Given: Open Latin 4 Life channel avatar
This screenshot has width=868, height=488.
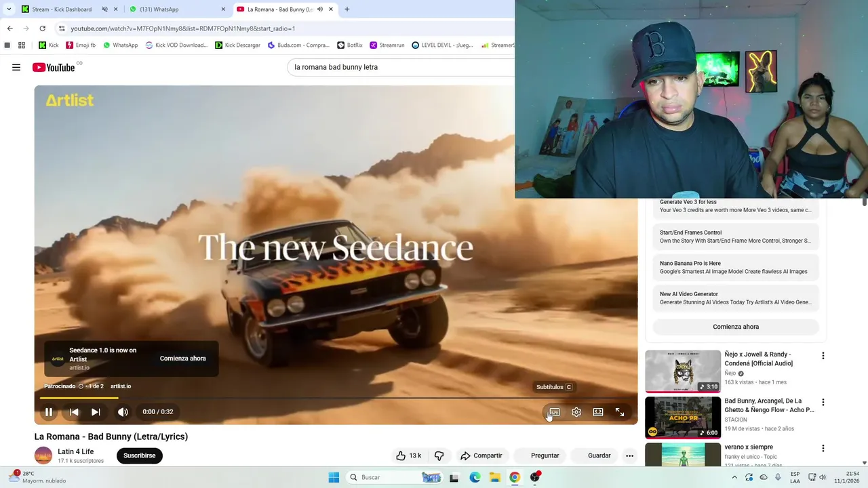Looking at the screenshot, I should point(43,455).
